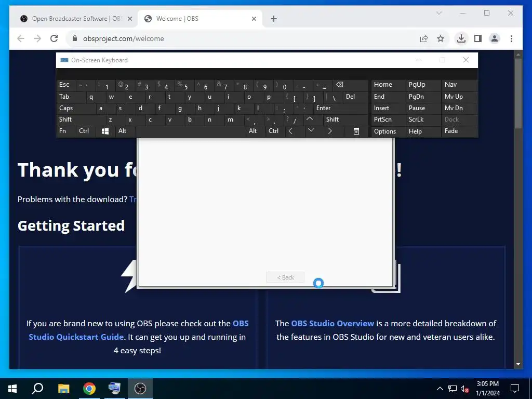This screenshot has width=532, height=399.
Task: Open Options on On-Screen Keyboard
Action: tap(388, 131)
